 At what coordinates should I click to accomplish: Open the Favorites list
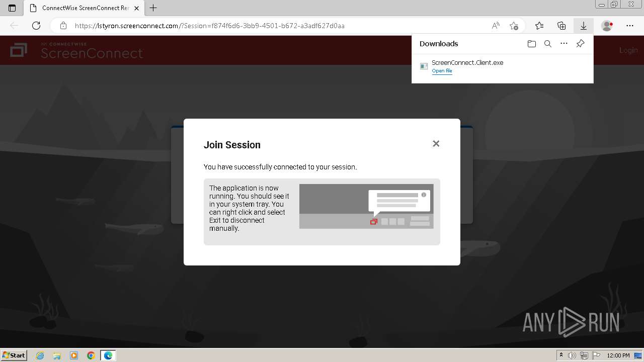tap(539, 26)
